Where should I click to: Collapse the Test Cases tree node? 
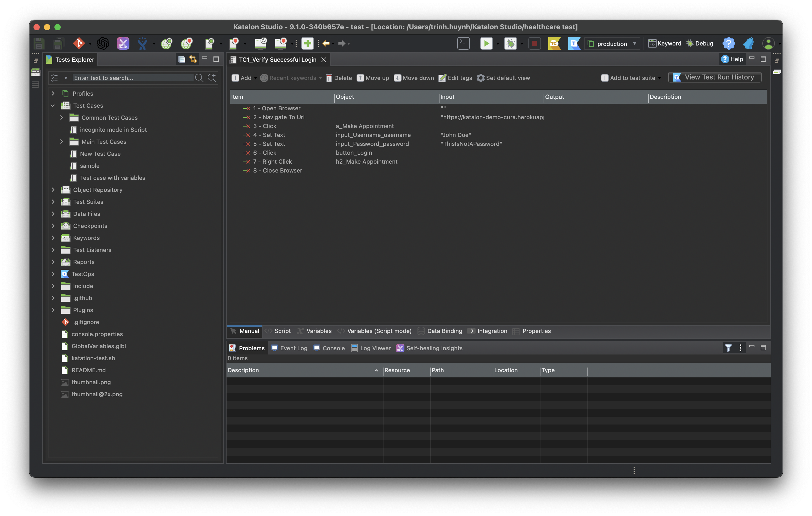[53, 106]
